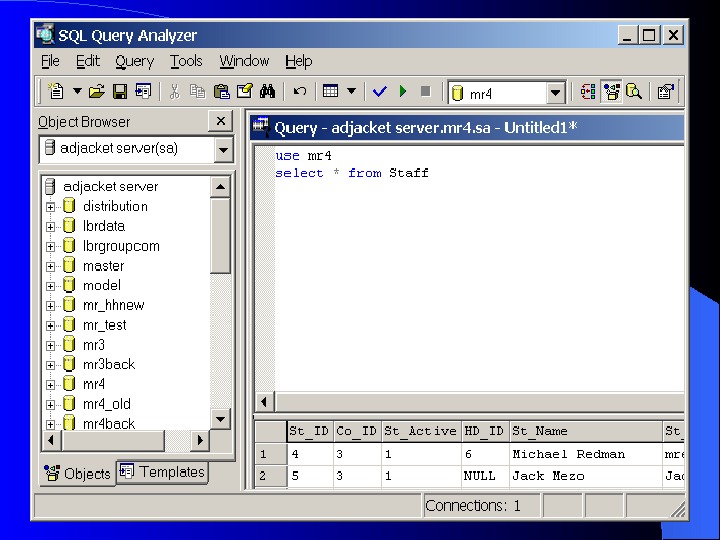The width and height of the screenshot is (720, 540).
Task: Expand the master database node
Action: point(51,266)
